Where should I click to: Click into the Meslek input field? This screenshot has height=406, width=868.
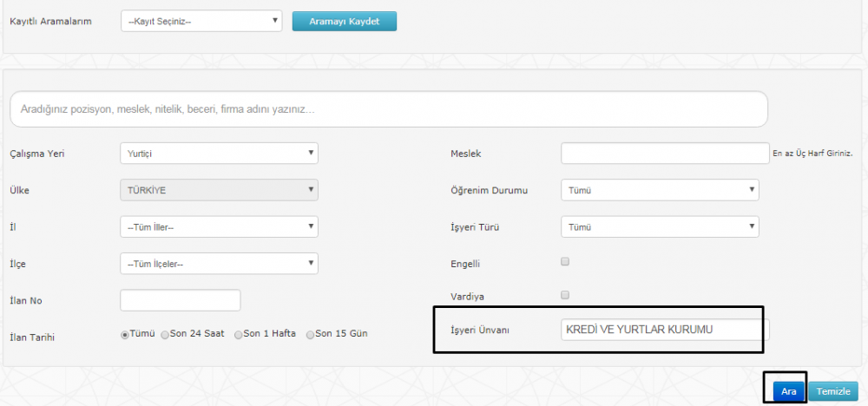point(665,154)
